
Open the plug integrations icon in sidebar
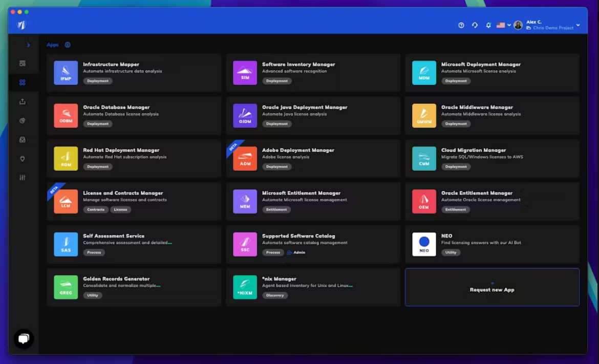point(23,159)
